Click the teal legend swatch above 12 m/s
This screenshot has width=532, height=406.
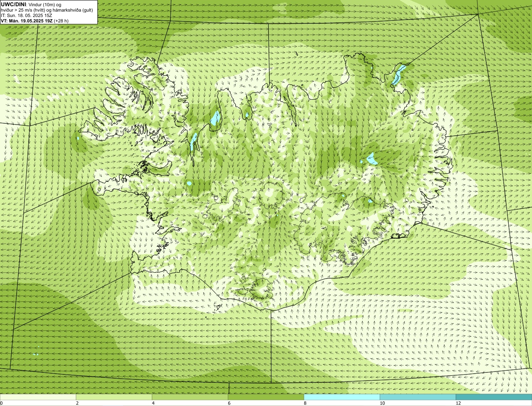click(494, 397)
